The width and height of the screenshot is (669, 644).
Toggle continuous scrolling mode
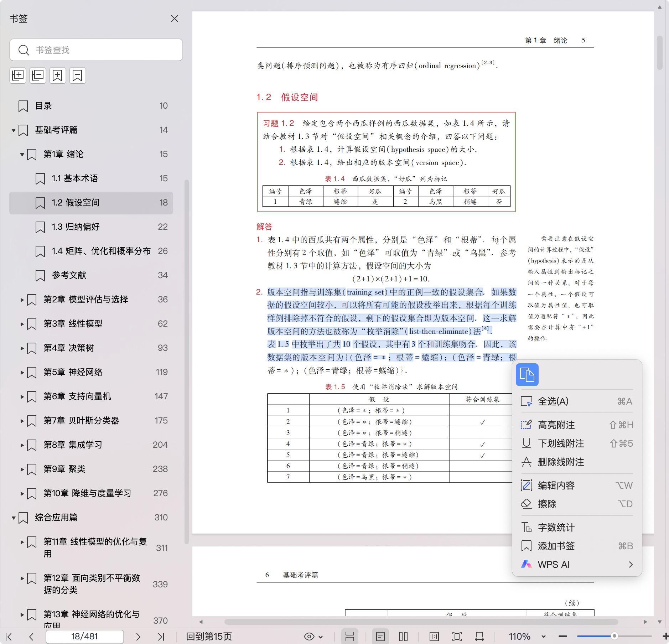point(349,637)
